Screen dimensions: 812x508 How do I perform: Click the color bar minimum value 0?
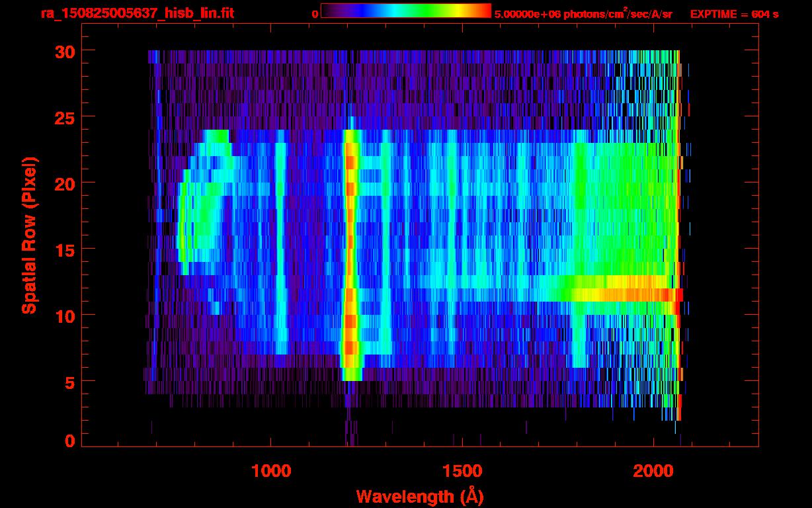tap(315, 14)
